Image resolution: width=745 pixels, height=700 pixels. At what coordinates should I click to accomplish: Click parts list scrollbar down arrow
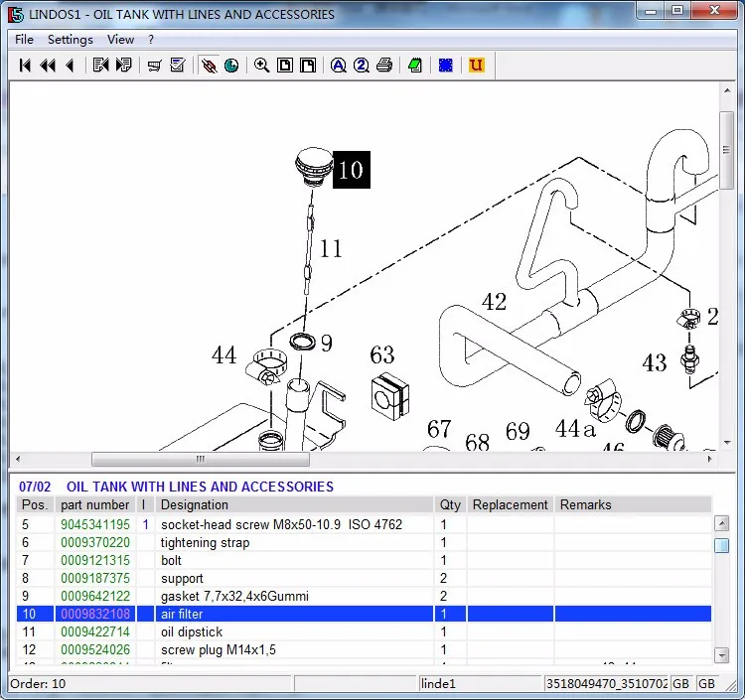click(722, 655)
